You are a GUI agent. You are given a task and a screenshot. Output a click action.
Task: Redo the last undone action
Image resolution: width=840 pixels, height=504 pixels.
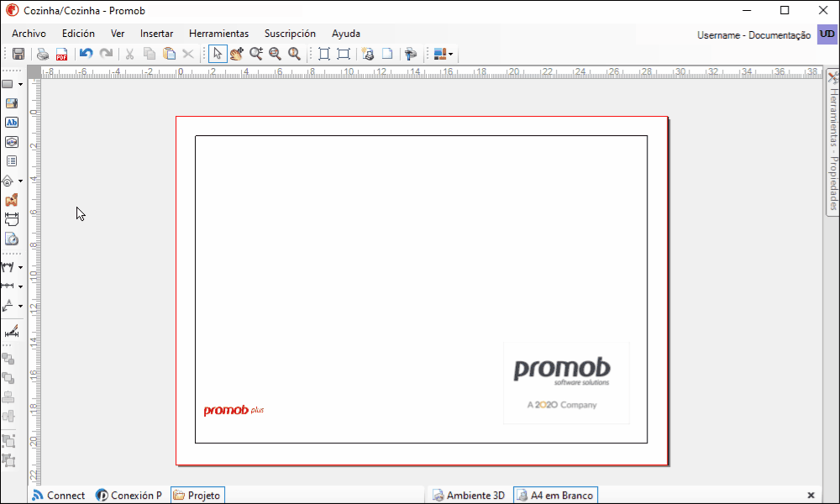tap(106, 54)
